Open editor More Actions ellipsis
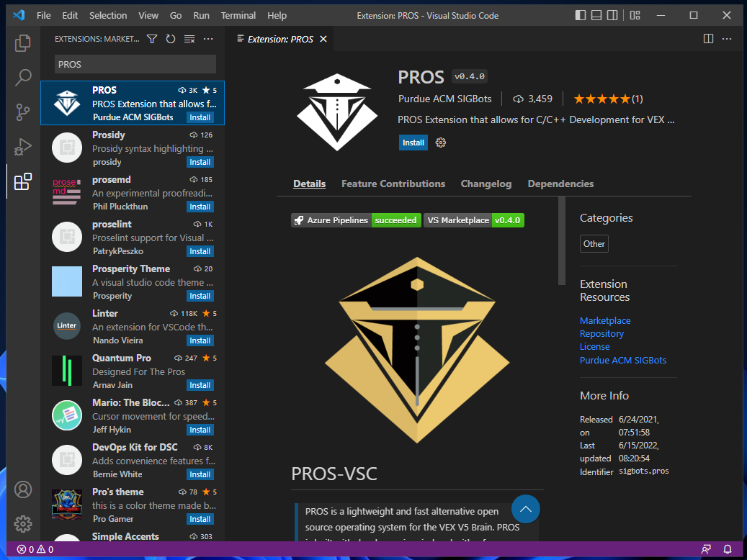The width and height of the screenshot is (747, 560). point(727,39)
